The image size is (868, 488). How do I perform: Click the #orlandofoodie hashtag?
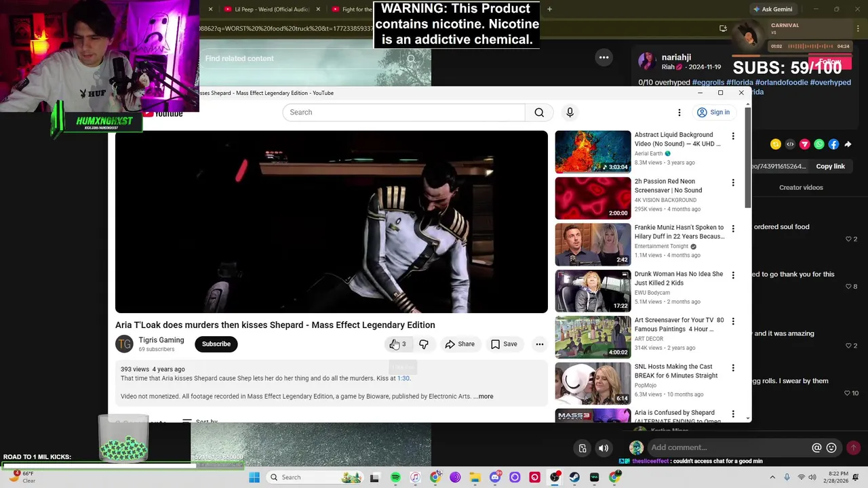click(781, 83)
